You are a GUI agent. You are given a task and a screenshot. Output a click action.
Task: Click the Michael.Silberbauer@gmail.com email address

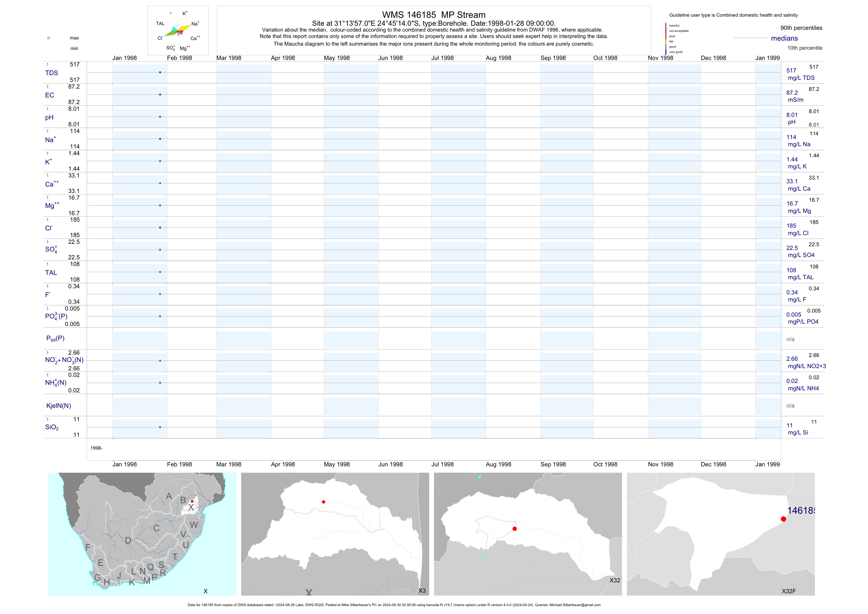575,605
